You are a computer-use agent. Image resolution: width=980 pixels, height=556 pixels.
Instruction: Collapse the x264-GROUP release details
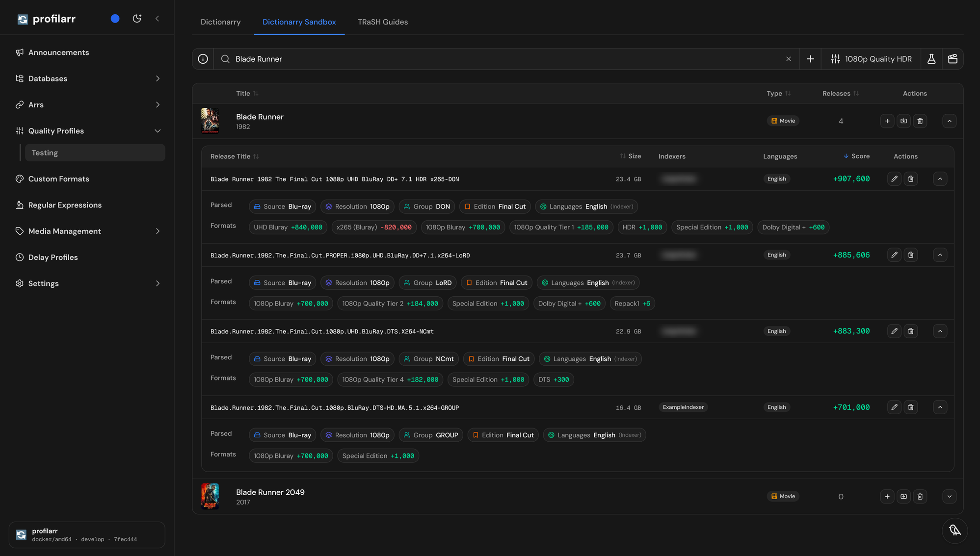click(940, 407)
